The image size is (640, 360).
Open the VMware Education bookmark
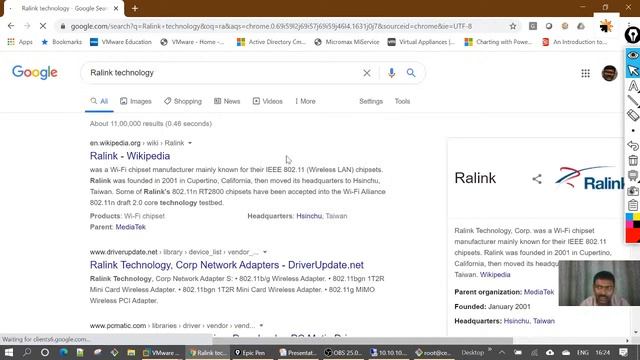click(121, 42)
